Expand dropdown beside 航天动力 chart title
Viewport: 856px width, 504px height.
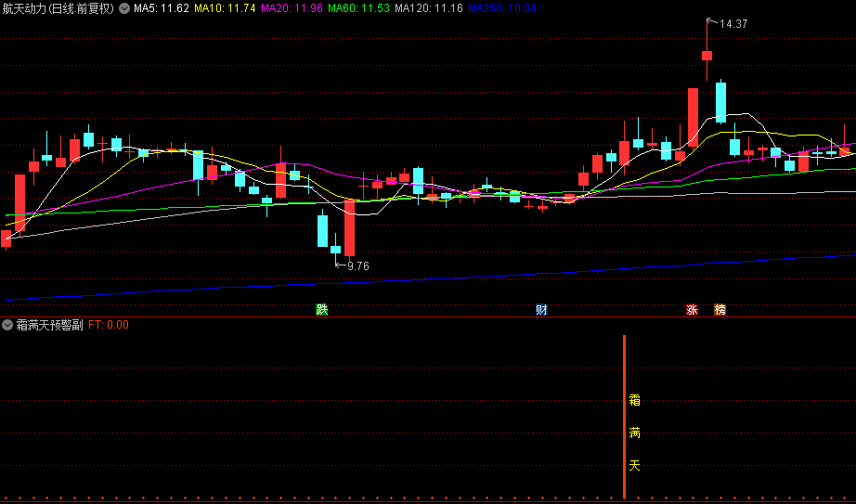coord(124,8)
